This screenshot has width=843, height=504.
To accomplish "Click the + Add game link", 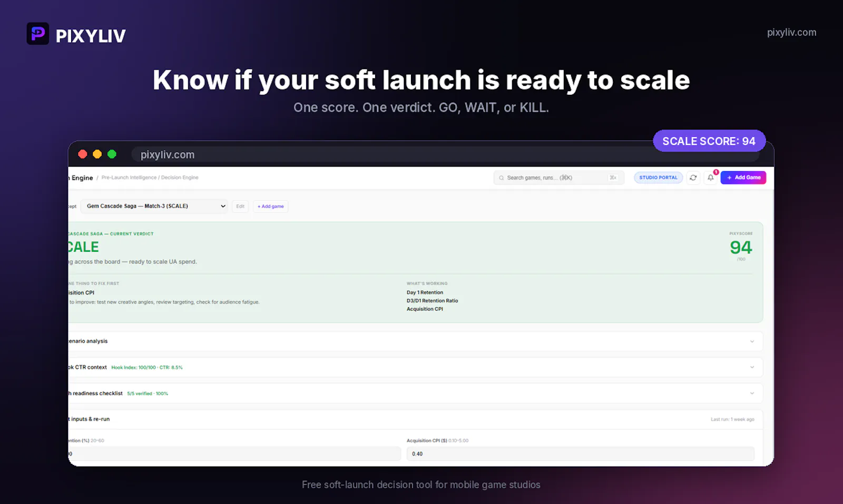I will click(271, 206).
